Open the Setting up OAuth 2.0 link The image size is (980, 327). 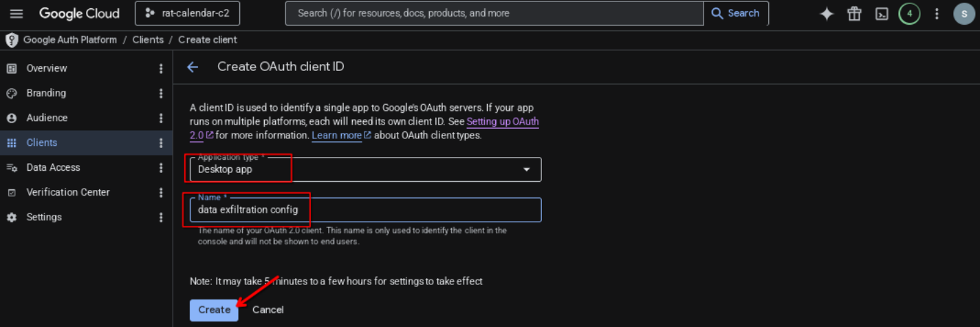502,122
